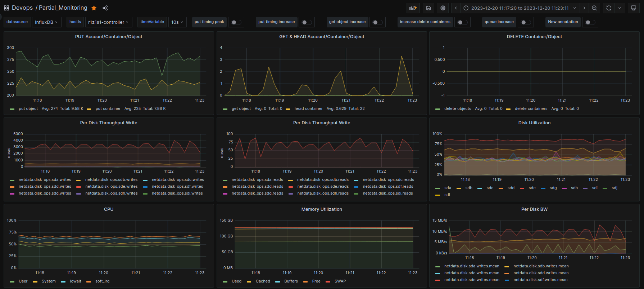The image size is (644, 289).
Task: Refresh the dashboard
Action: (609, 8)
